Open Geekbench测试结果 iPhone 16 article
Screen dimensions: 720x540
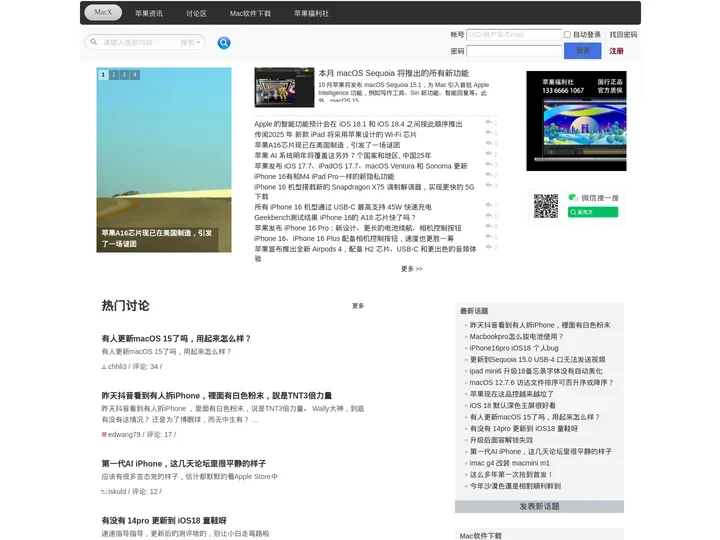tap(335, 218)
